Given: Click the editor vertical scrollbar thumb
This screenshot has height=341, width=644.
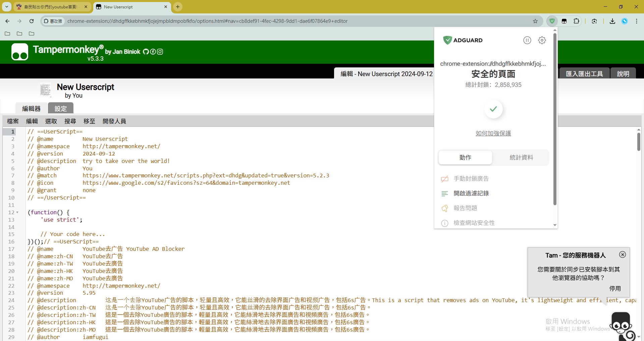Looking at the screenshot, I should [638, 141].
